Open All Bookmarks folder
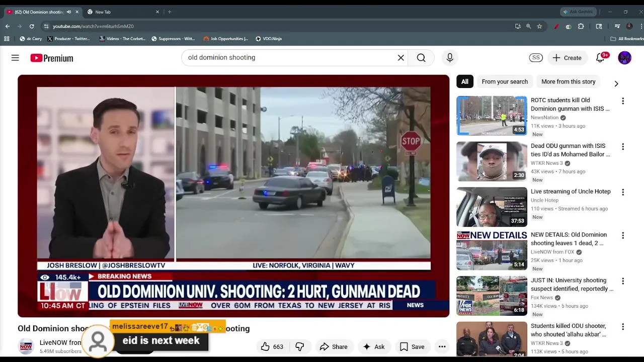Viewport: 644px width, 362px height. (x=627, y=39)
